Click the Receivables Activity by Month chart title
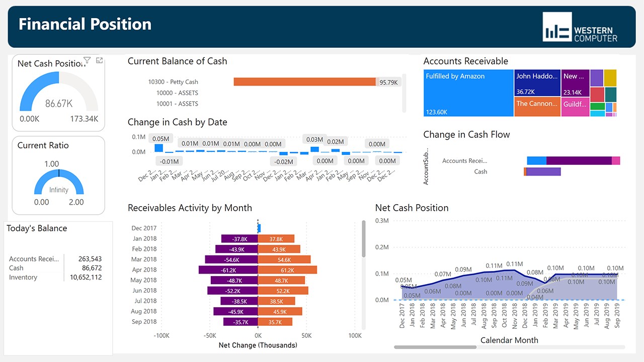The image size is (644, 362). click(190, 208)
